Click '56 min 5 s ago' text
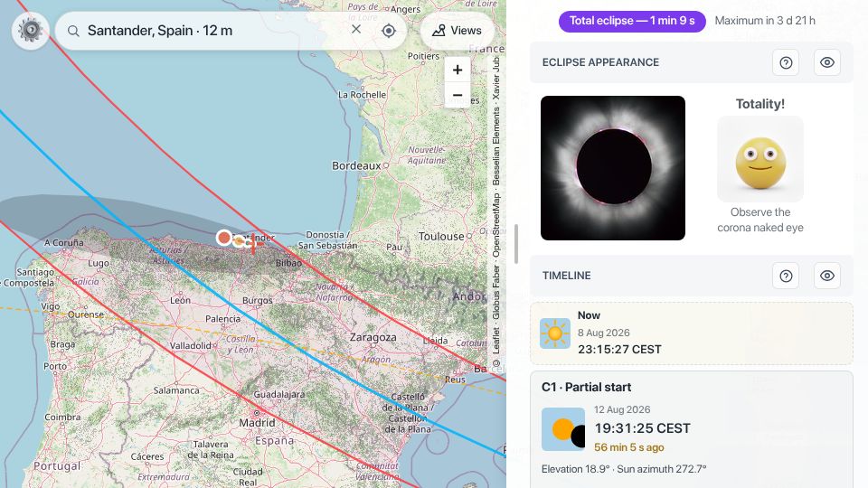Viewport: 868px width, 488px height. (x=629, y=447)
